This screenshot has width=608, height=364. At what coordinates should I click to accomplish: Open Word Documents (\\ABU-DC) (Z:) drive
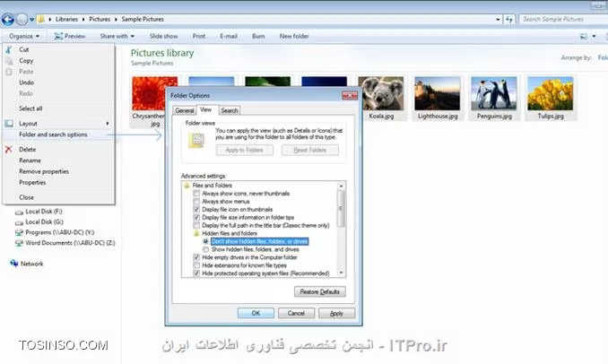pyautogui.click(x=65, y=243)
